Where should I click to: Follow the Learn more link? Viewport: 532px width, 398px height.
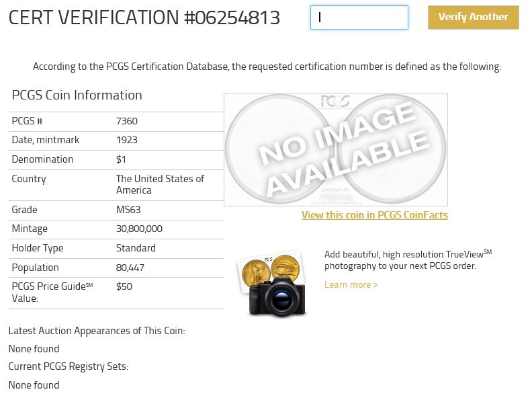pos(351,284)
